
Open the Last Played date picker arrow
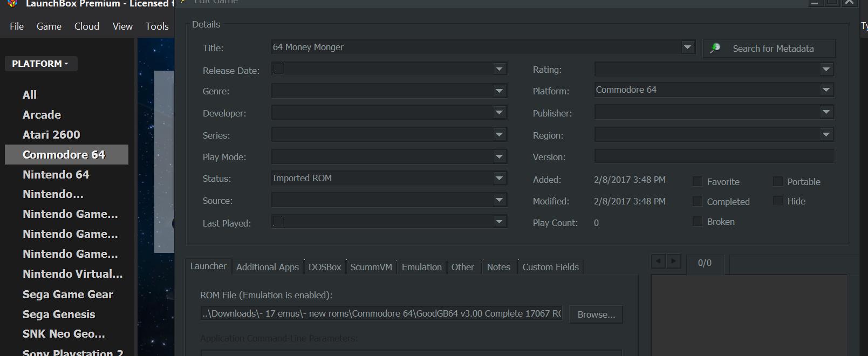[x=500, y=221]
